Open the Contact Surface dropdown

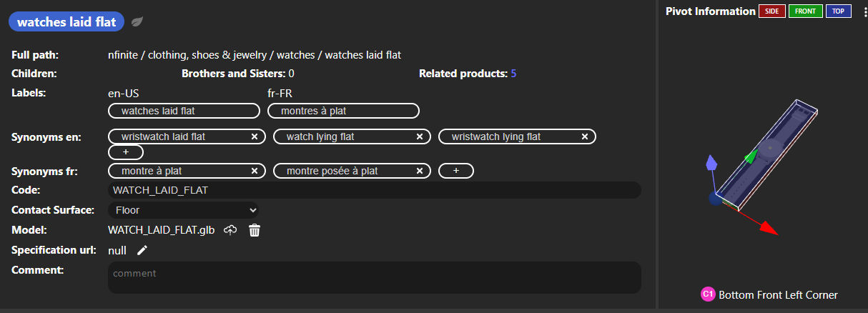pos(184,210)
